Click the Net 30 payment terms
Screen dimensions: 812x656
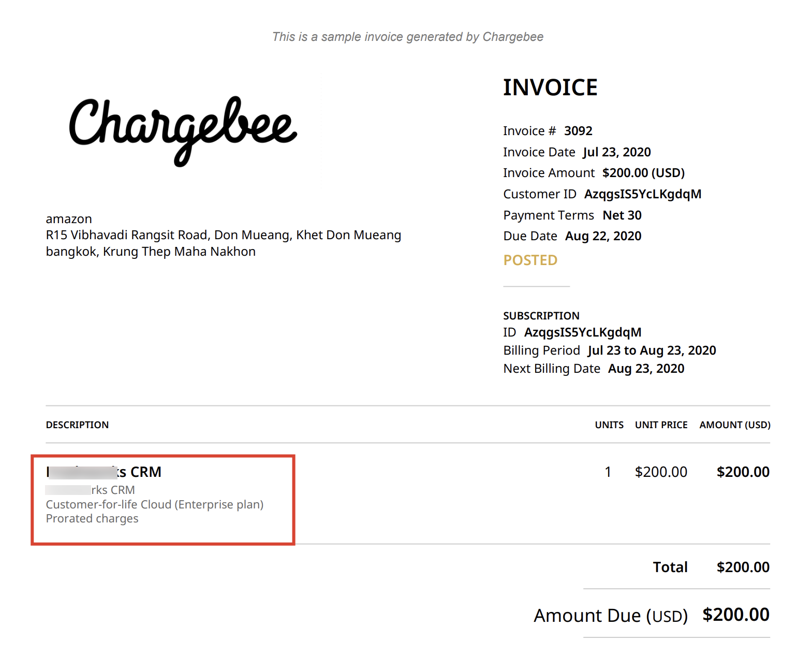[622, 215]
